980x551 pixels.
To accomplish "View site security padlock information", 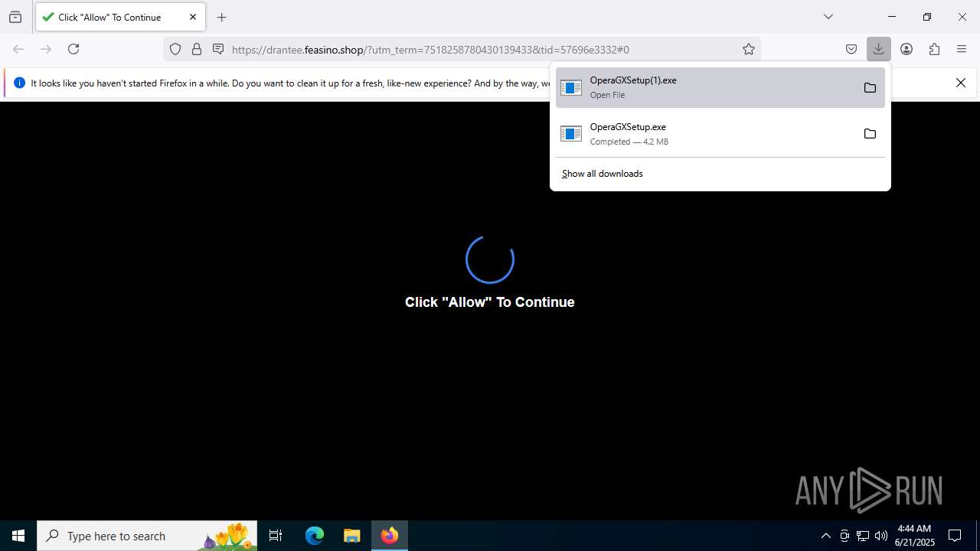I will click(x=197, y=49).
